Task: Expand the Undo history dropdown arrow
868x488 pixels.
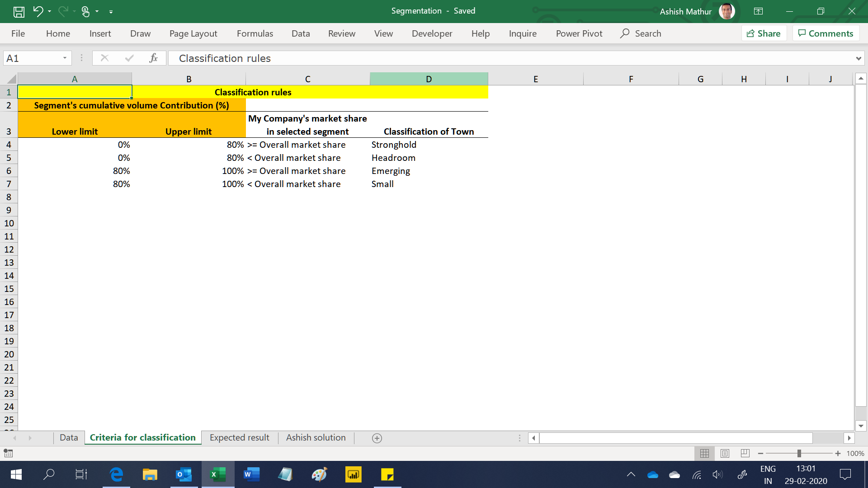Action: coord(49,11)
